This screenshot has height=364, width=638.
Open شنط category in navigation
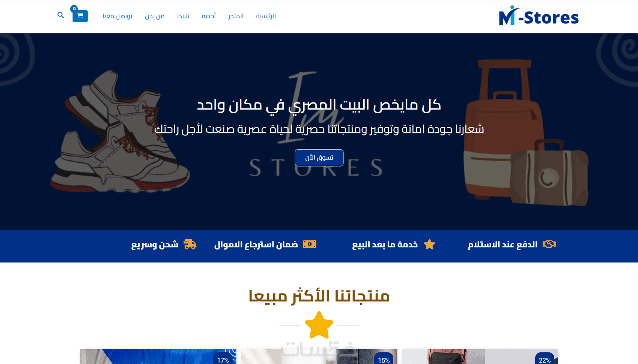pyautogui.click(x=183, y=16)
